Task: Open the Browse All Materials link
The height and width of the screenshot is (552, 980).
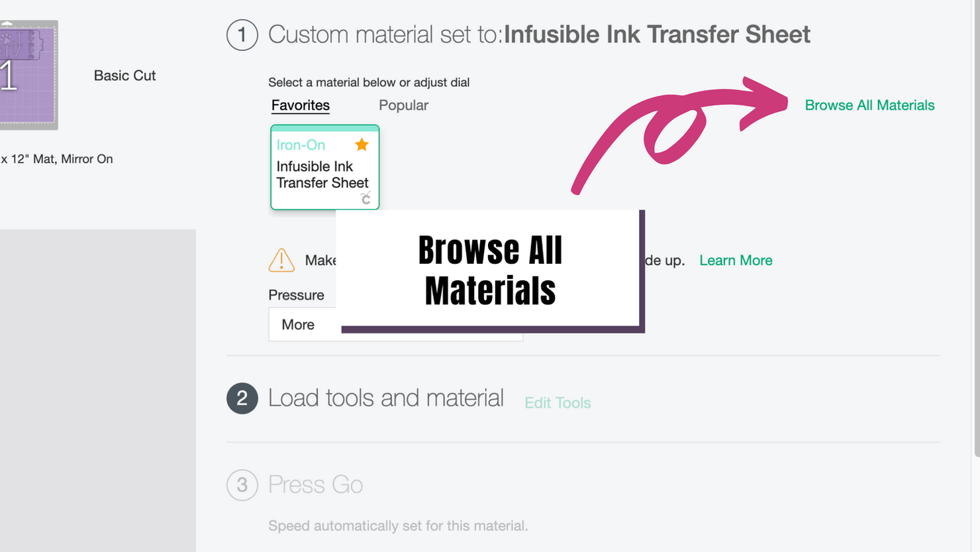Action: (869, 105)
